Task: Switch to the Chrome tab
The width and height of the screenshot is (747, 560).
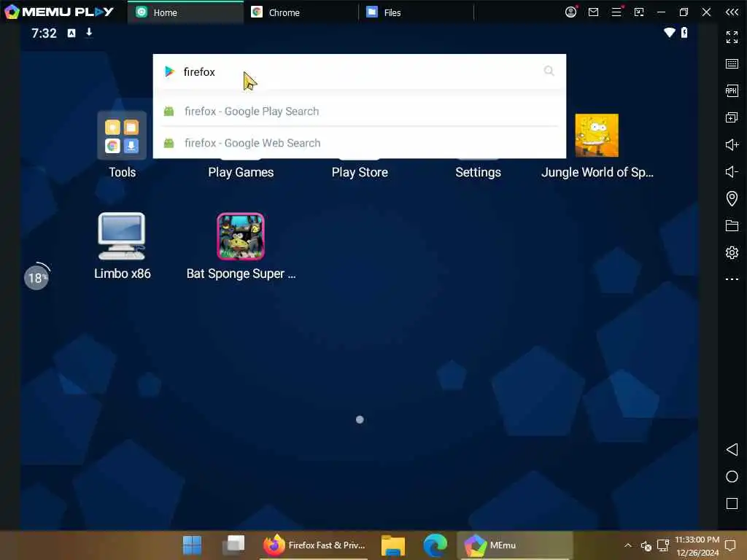Action: pyautogui.click(x=301, y=12)
